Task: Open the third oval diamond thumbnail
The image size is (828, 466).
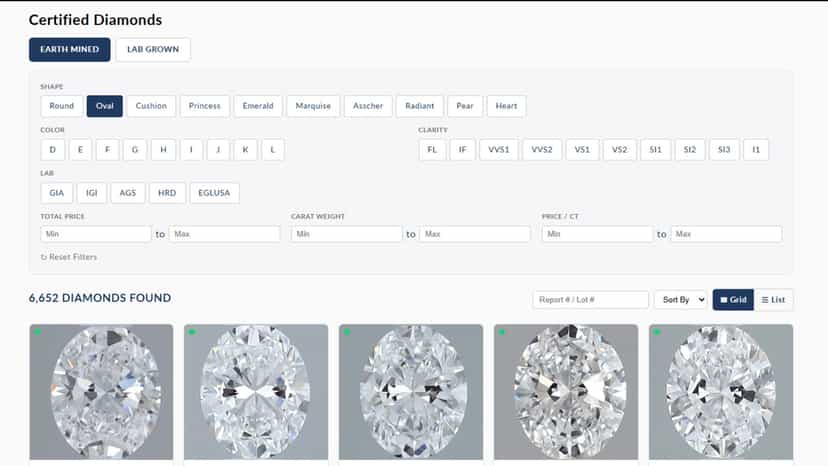Action: click(x=411, y=392)
